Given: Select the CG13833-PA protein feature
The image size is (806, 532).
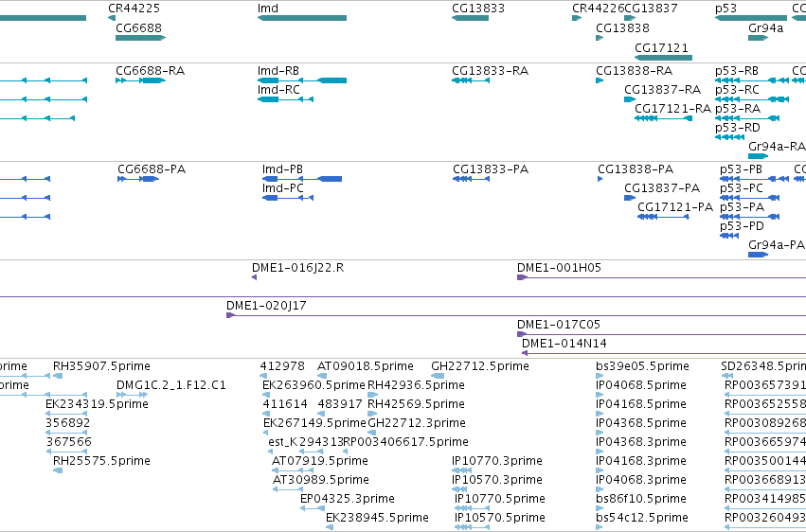Looking at the screenshot, I should (471, 179).
